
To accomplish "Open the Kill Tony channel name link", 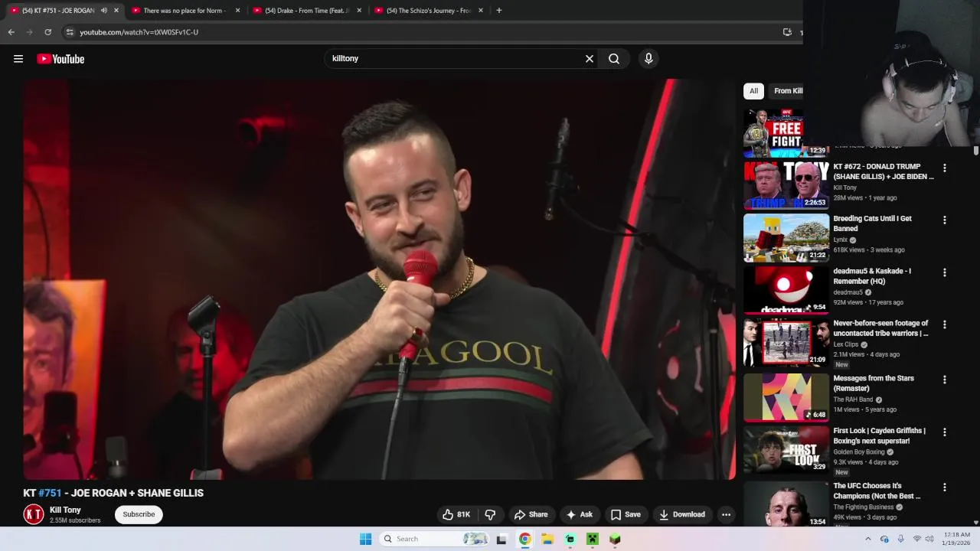I will 65,510.
